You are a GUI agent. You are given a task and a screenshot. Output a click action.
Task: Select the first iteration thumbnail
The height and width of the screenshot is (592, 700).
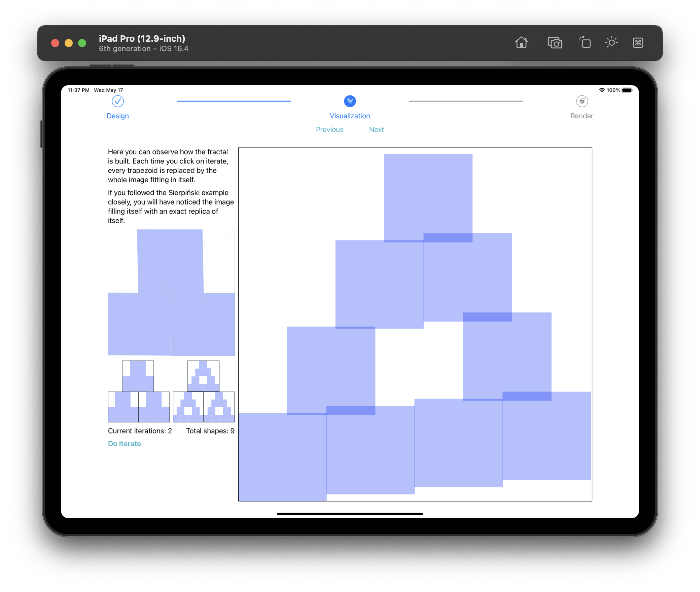[x=138, y=391]
